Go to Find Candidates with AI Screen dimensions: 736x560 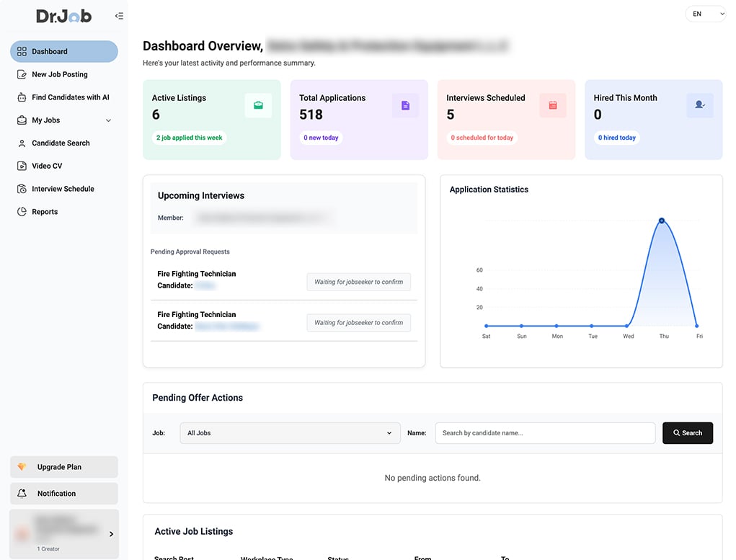pos(70,97)
